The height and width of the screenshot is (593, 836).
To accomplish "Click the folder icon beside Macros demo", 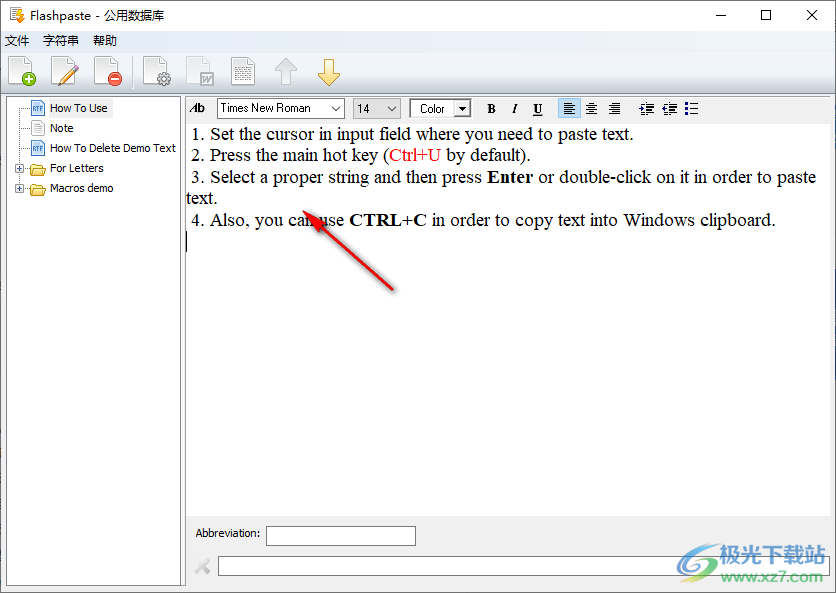I will coord(38,189).
